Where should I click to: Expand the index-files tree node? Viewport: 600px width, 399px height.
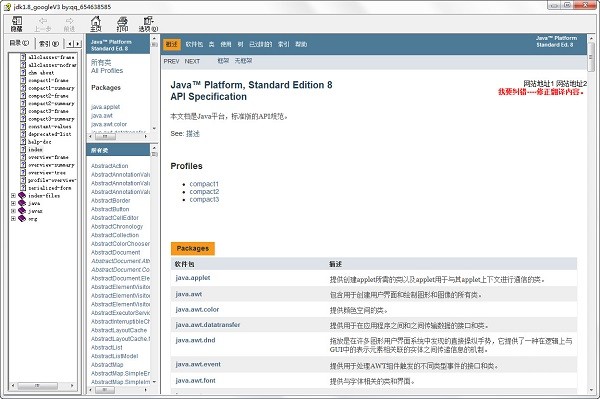[13, 195]
